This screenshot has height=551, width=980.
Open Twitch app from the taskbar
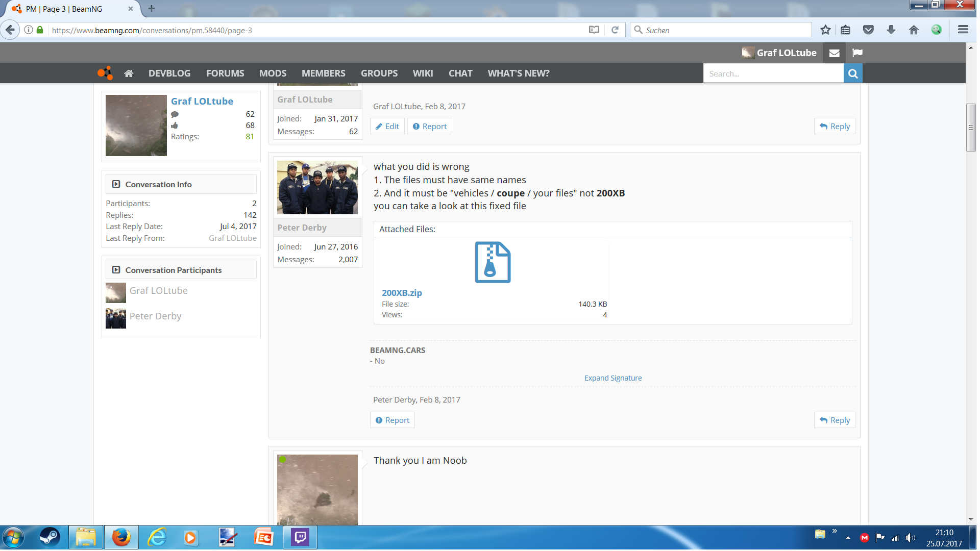[300, 537]
